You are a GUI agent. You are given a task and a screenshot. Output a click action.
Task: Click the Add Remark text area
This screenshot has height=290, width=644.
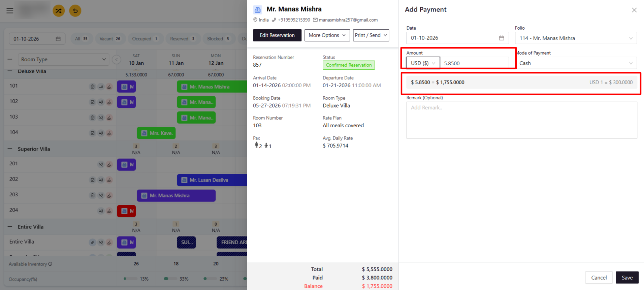(522, 120)
